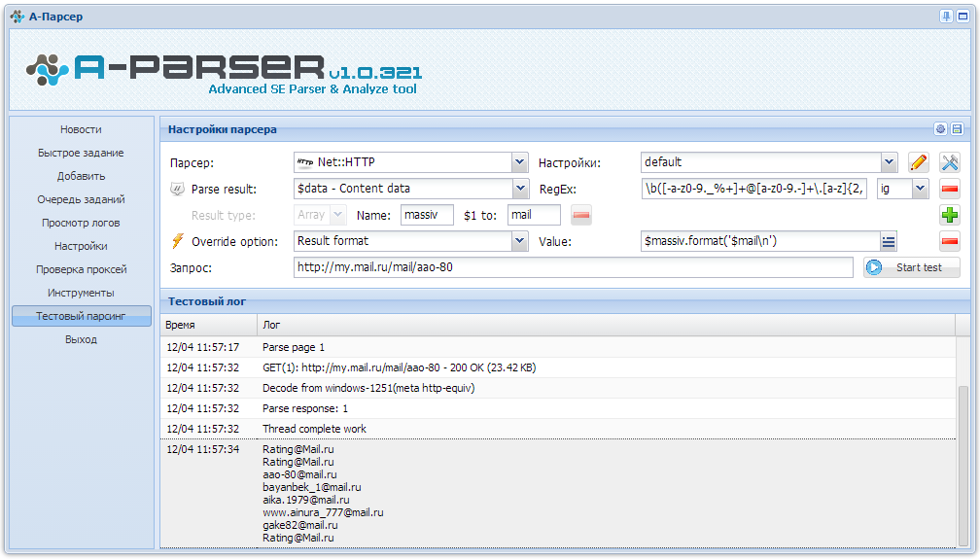Click the A-Парсер title bar logo icon
The image size is (980, 559).
(17, 17)
